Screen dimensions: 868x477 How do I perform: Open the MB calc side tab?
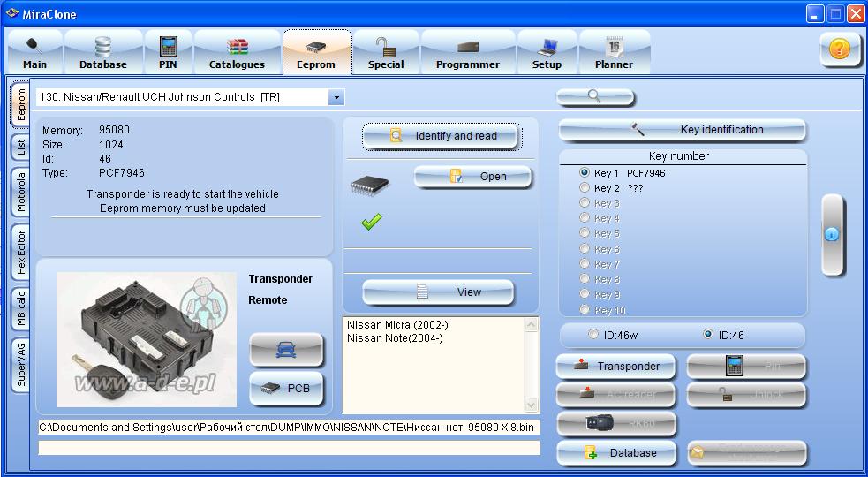(x=20, y=309)
